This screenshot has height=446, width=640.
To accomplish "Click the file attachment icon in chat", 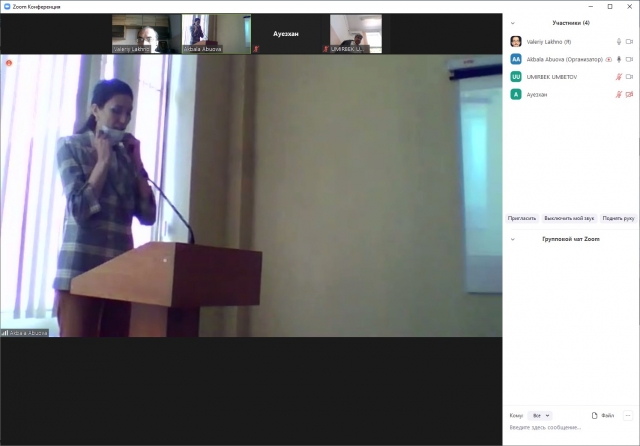I will point(594,415).
